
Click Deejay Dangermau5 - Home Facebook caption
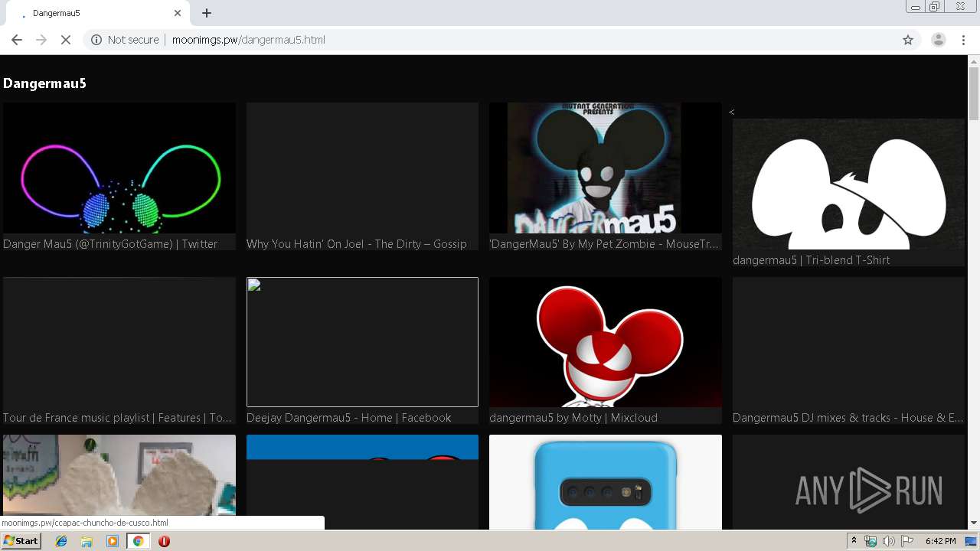pos(348,418)
